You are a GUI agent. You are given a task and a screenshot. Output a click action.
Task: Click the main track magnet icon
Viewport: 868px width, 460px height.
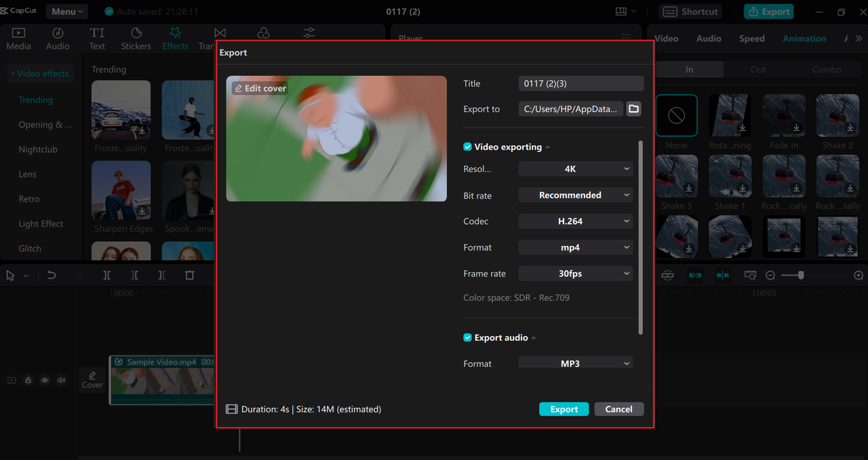tap(667, 275)
